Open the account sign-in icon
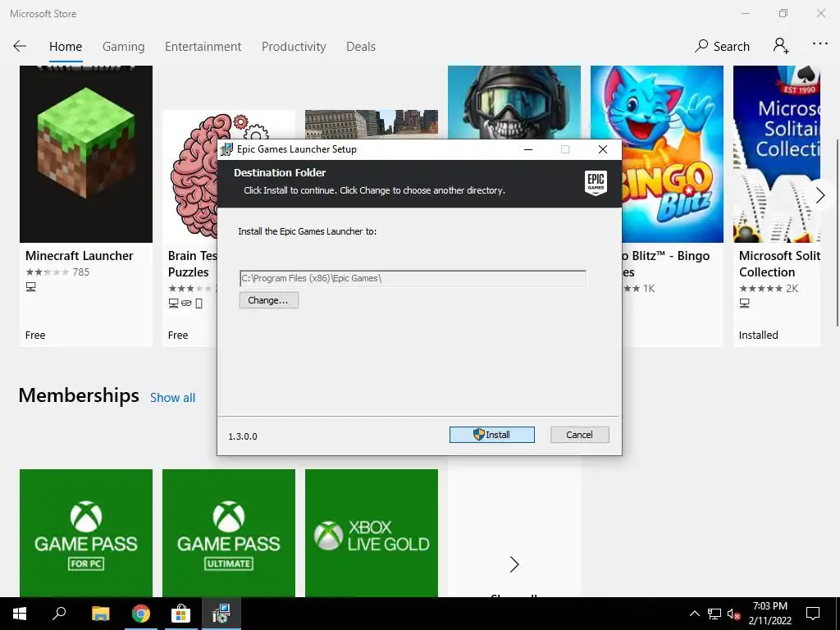Screen dimensions: 840x630 [x=781, y=46]
